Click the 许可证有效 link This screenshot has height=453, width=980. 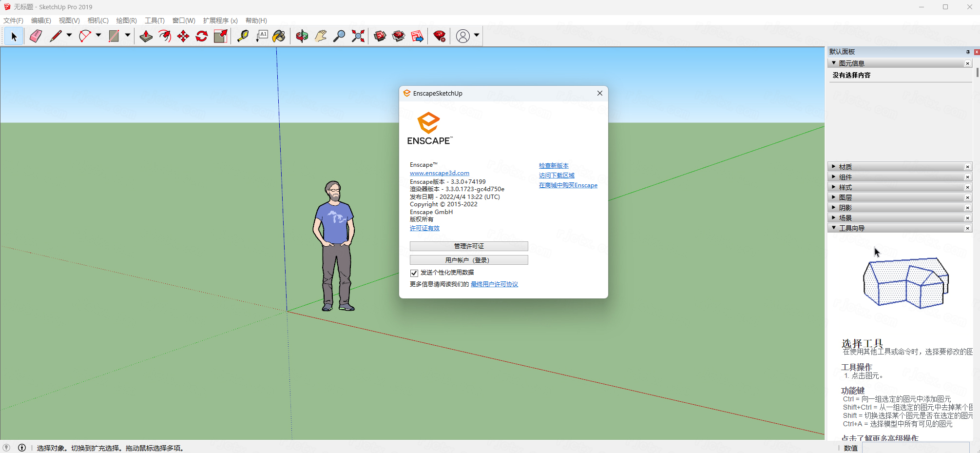pyautogui.click(x=424, y=228)
